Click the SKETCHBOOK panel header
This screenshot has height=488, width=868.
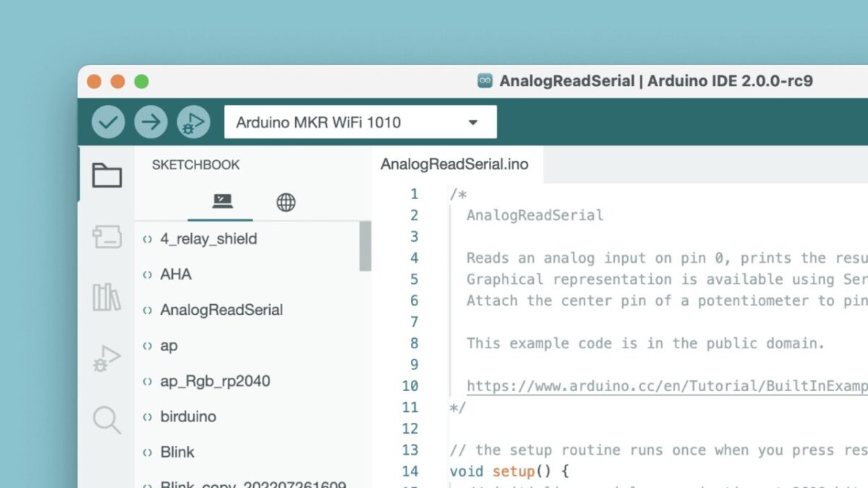click(x=195, y=164)
